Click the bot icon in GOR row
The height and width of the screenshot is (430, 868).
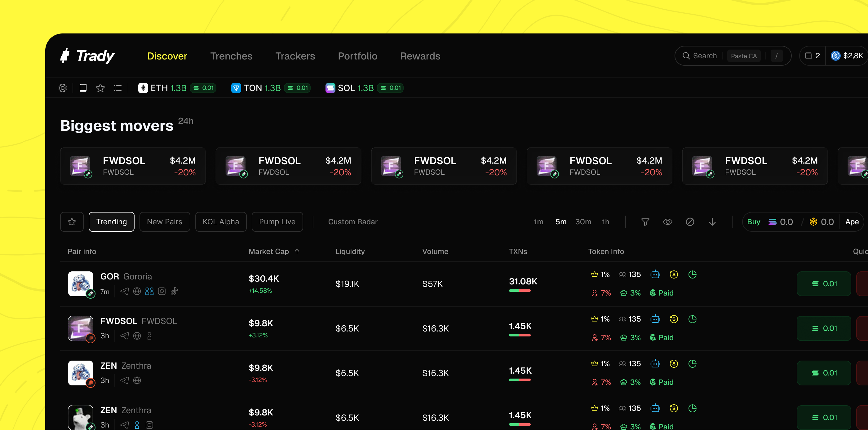[655, 274]
